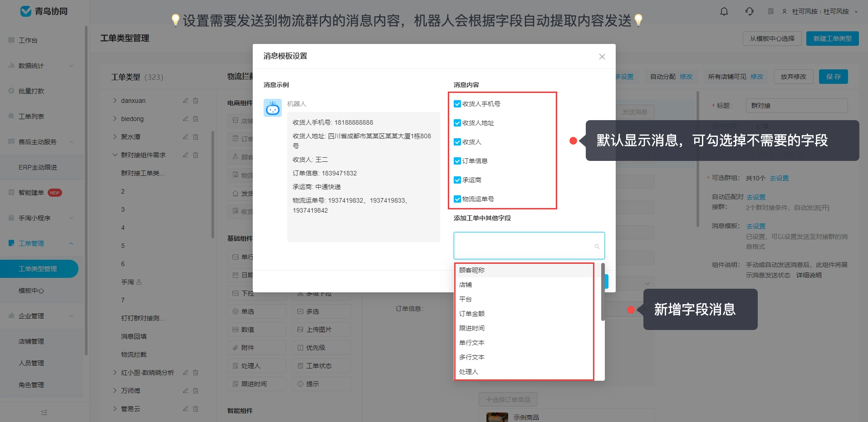Click the search icon in field selector
868x422 pixels.
click(597, 247)
